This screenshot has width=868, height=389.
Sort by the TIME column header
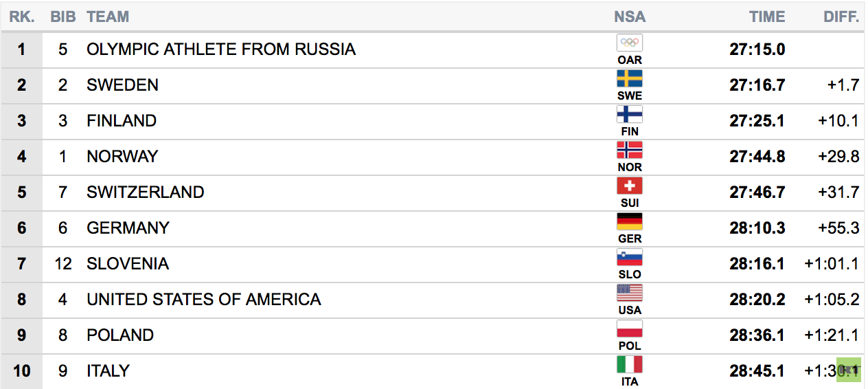pos(767,16)
